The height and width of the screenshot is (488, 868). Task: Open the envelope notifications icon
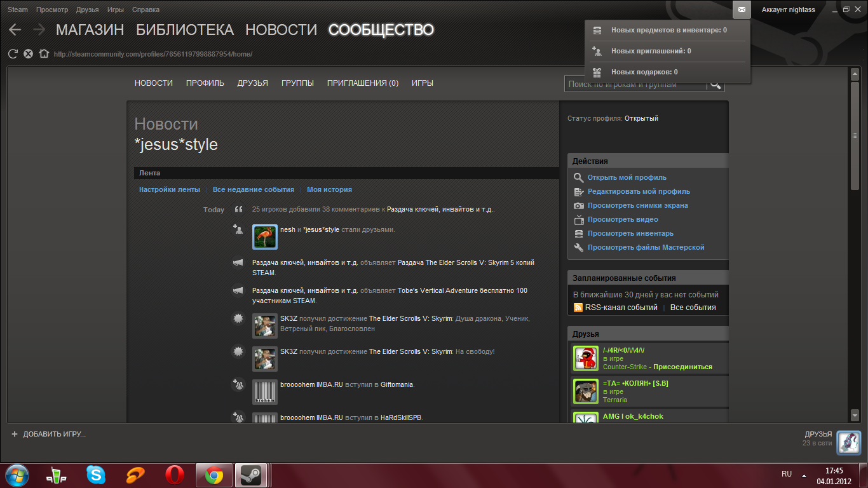(x=742, y=10)
